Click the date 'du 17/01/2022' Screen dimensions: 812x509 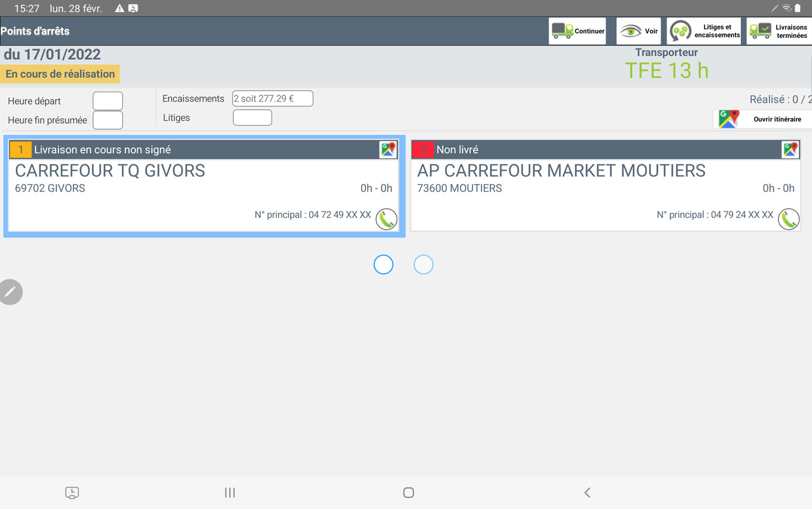pos(52,54)
